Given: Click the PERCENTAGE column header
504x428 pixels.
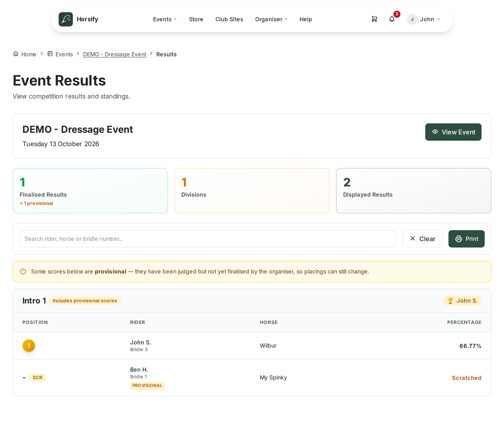Looking at the screenshot, I should pos(464,322).
